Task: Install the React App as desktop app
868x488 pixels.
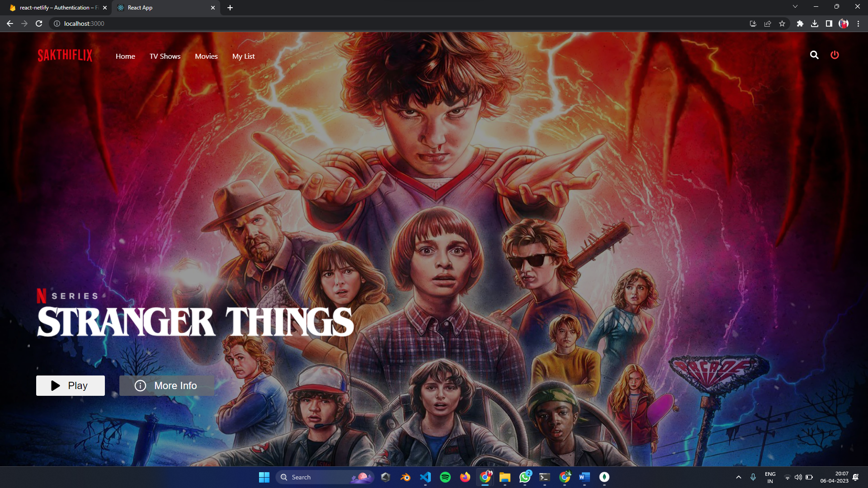Action: [753, 23]
